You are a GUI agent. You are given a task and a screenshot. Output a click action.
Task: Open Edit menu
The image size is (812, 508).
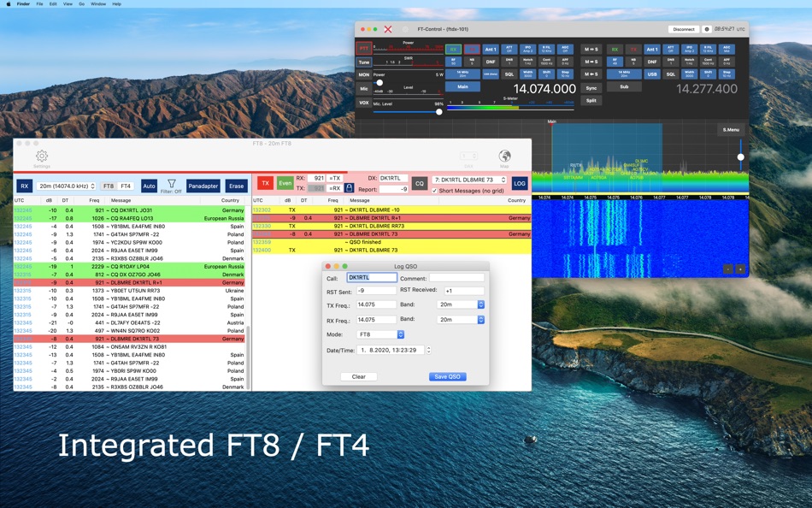[x=53, y=3]
